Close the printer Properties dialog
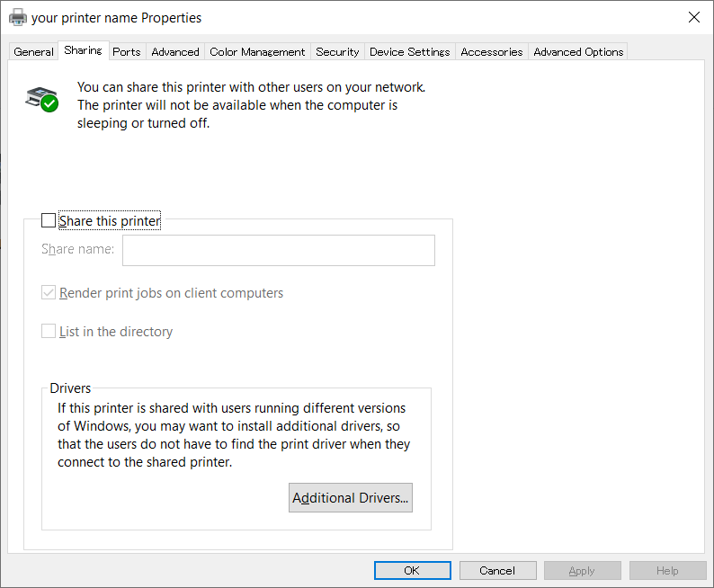Viewport: 714px width, 588px height. [693, 17]
